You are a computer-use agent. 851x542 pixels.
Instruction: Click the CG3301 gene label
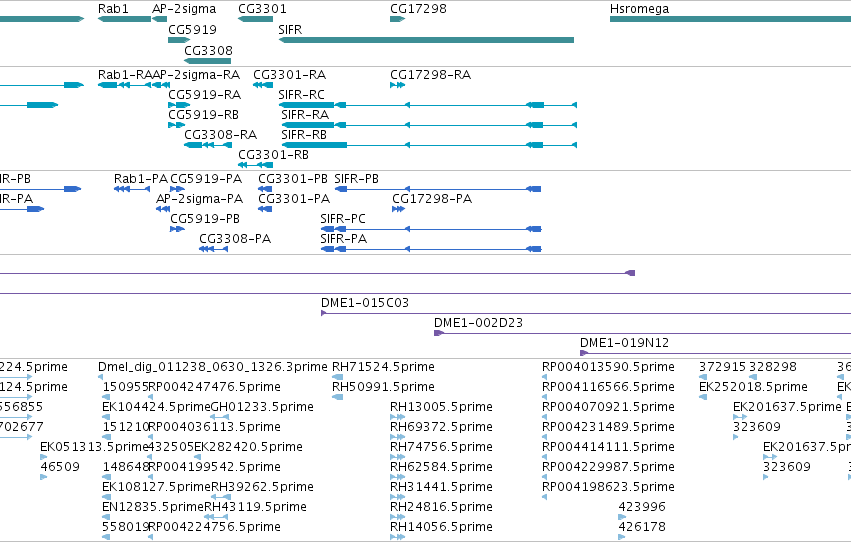click(x=262, y=9)
